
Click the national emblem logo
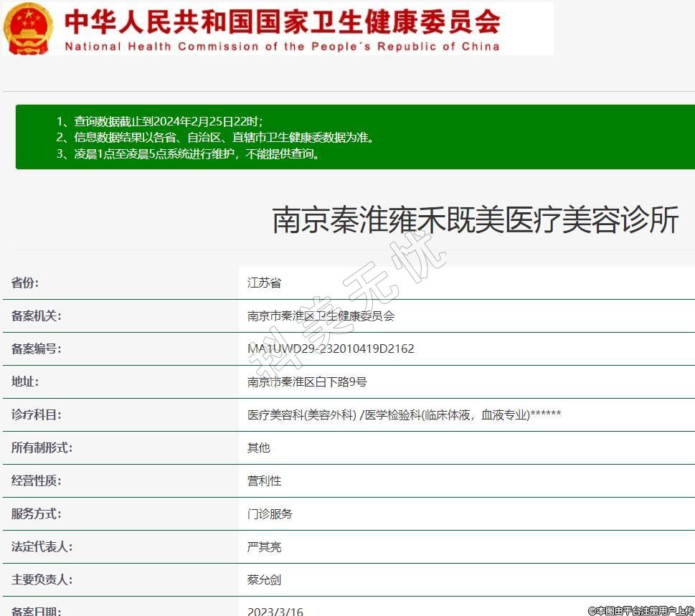coord(29,29)
